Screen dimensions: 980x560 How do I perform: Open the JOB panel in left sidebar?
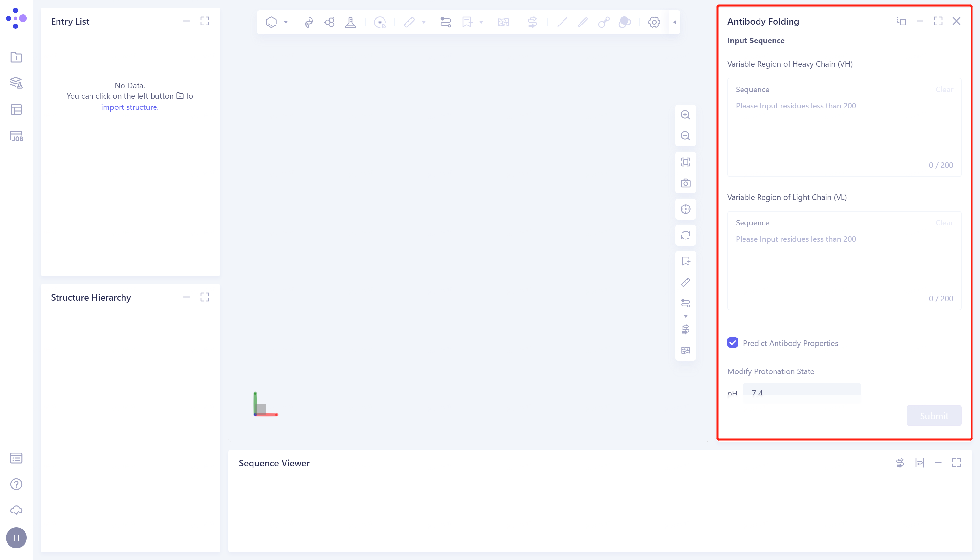pyautogui.click(x=16, y=136)
